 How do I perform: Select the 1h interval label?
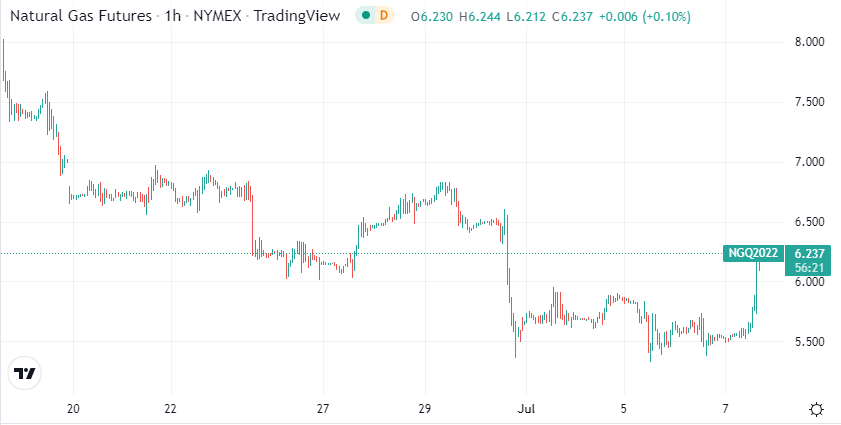tap(176, 17)
